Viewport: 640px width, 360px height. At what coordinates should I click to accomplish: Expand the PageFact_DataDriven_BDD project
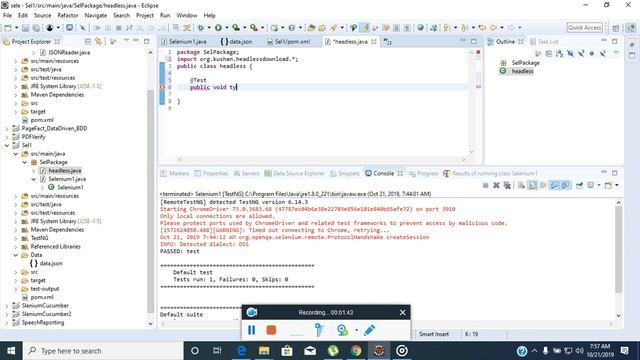(7, 128)
